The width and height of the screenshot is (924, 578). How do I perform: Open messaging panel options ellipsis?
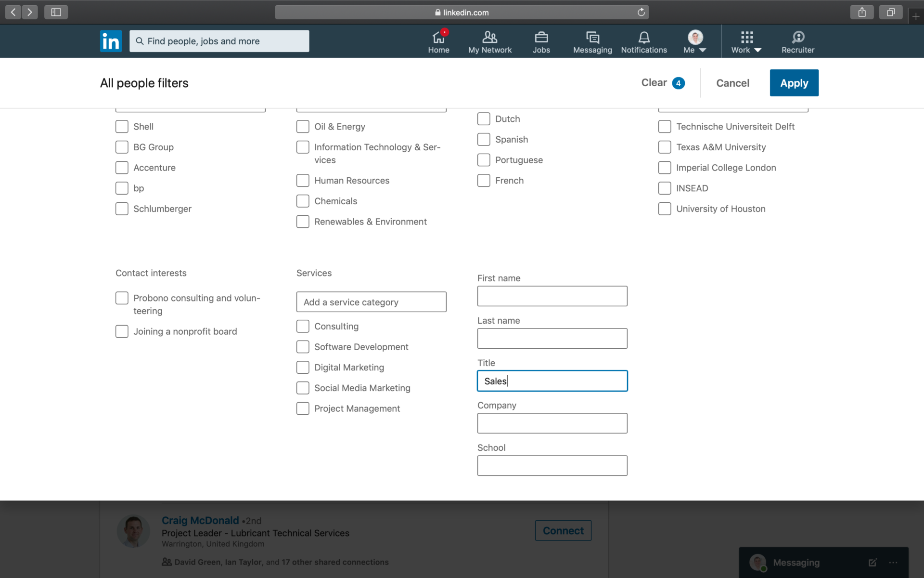(893, 562)
